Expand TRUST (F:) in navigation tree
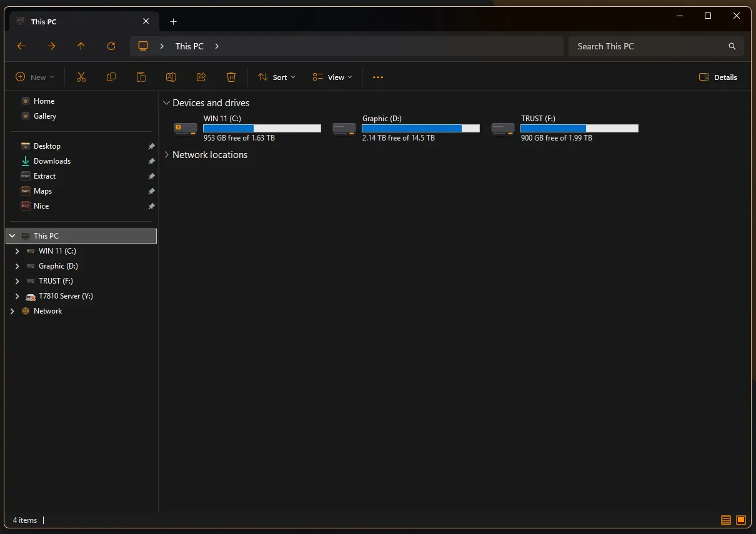The image size is (756, 534). click(17, 281)
